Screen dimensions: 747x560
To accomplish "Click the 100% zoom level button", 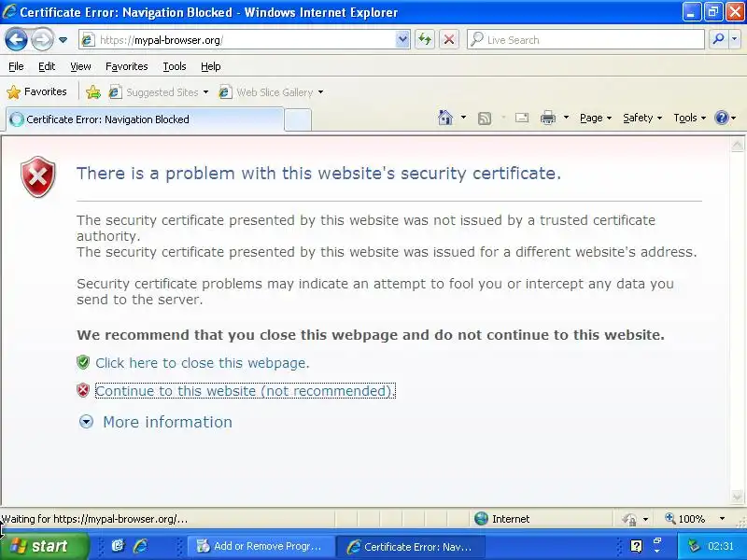I will click(685, 519).
